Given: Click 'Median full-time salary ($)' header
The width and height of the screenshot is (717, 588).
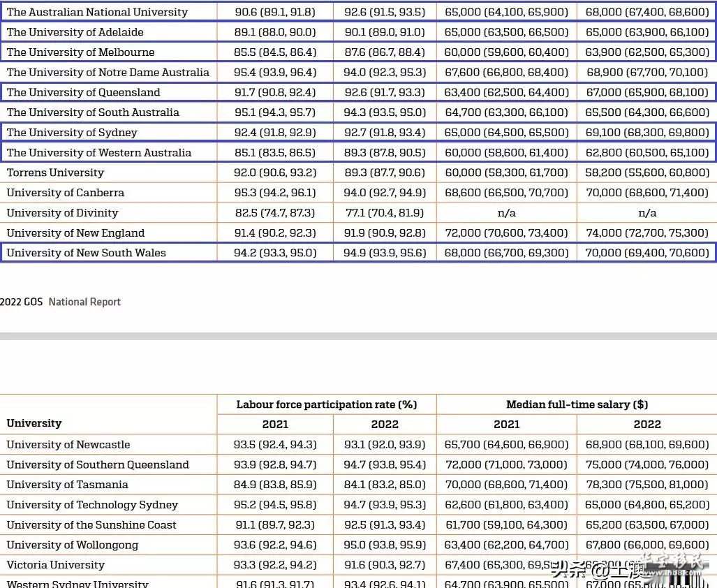Looking at the screenshot, I should [577, 404].
